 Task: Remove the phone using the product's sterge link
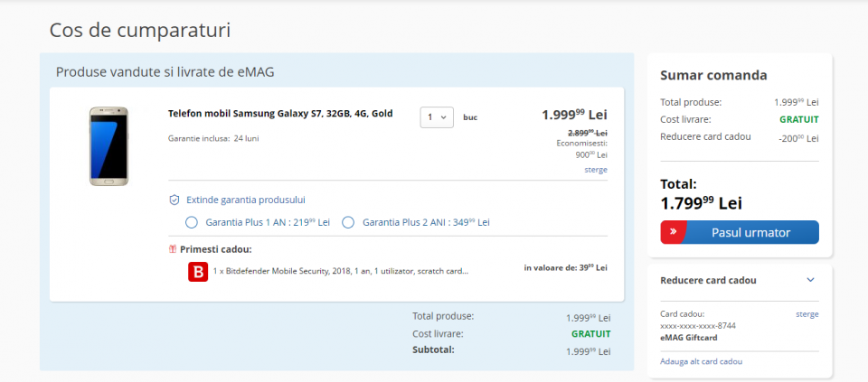click(595, 170)
